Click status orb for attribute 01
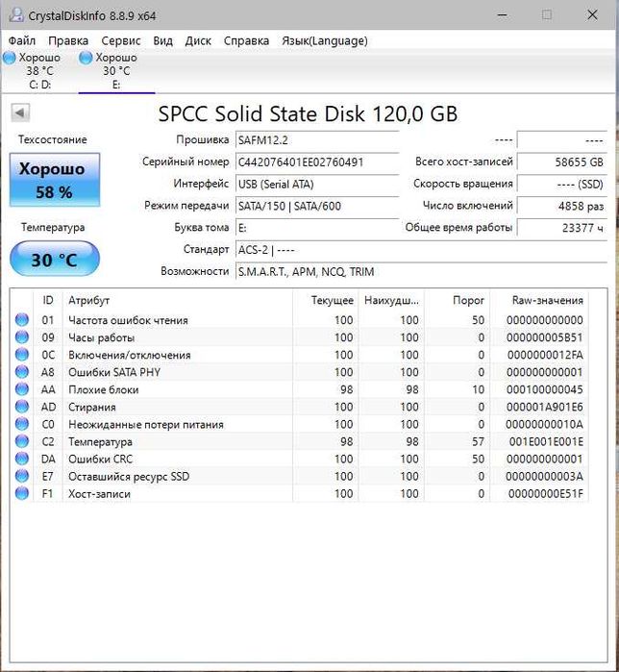Viewport: 619px width, 672px height. 22,320
